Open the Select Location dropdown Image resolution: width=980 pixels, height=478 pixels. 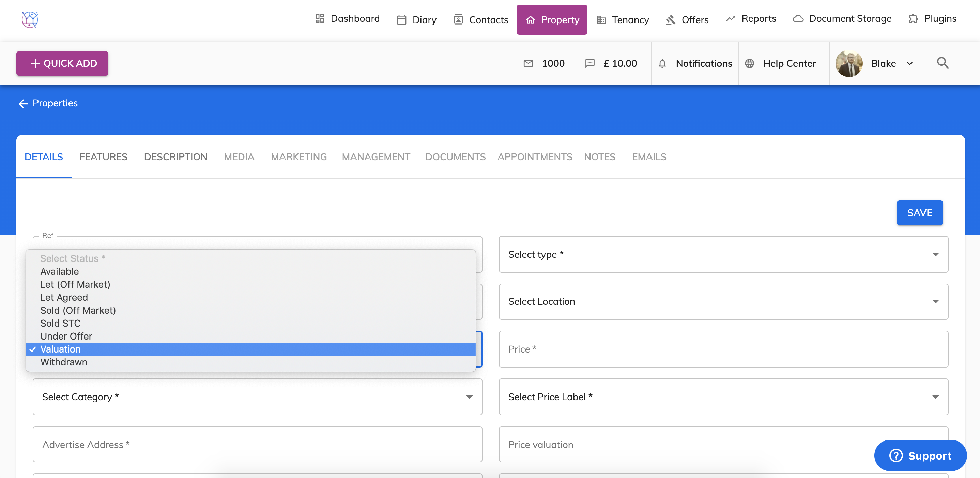tap(723, 301)
